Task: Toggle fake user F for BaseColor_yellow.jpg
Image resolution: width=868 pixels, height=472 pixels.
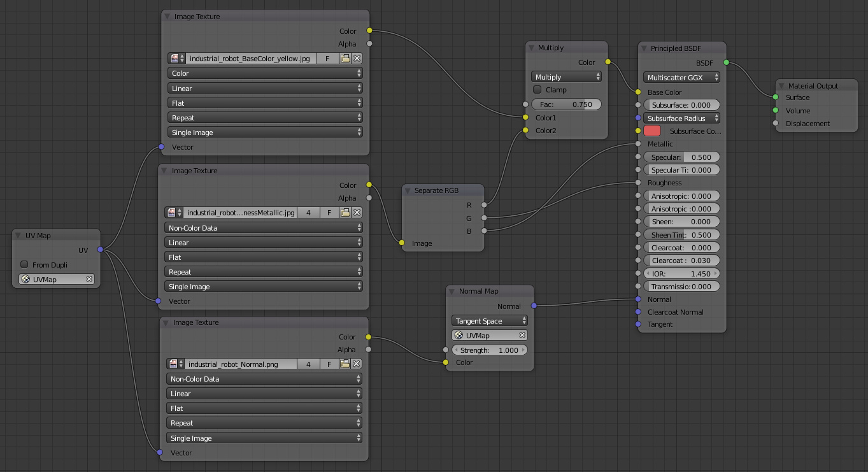Action: pos(328,59)
